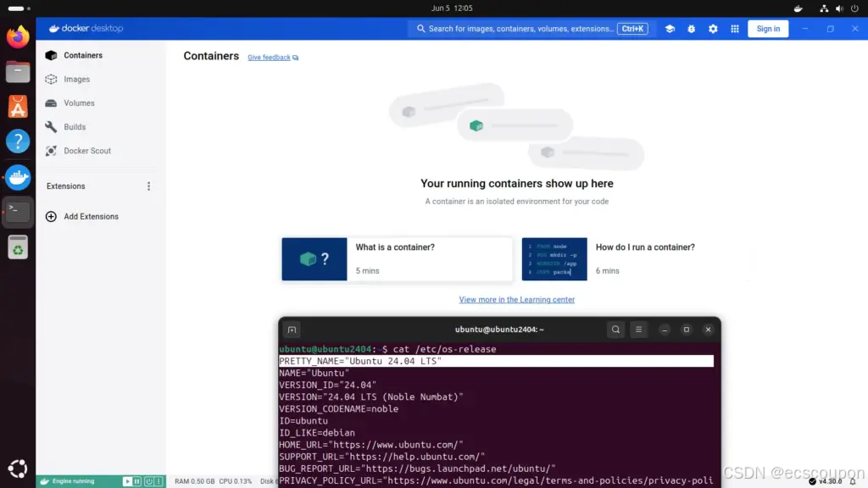Click the Terminal icon in the dock
The width and height of the screenshot is (868, 488).
(18, 212)
